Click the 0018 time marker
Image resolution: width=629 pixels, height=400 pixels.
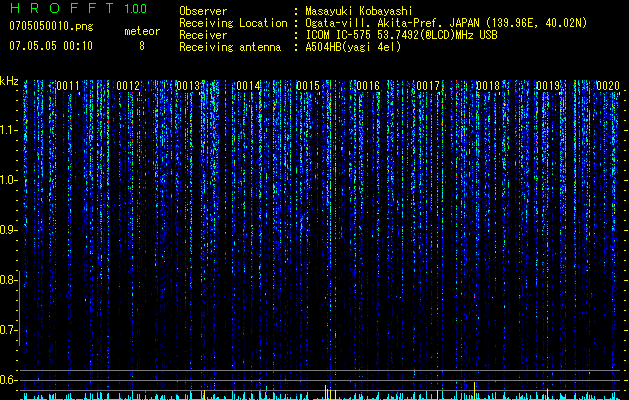488,86
